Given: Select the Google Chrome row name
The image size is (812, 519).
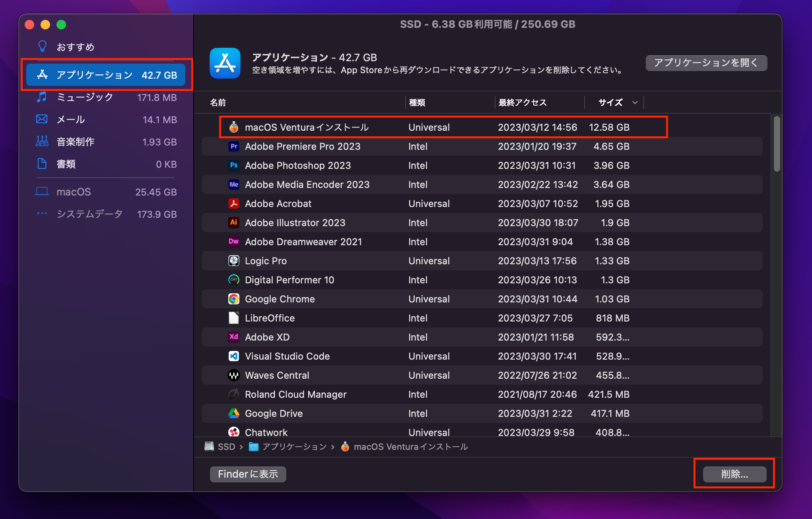Looking at the screenshot, I should [x=280, y=299].
